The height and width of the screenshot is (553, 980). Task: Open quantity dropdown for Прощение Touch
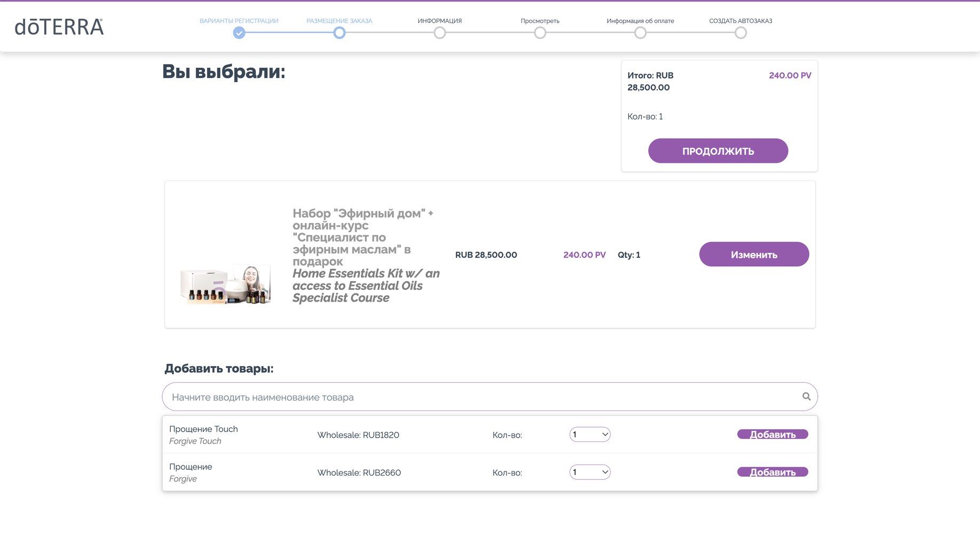590,434
